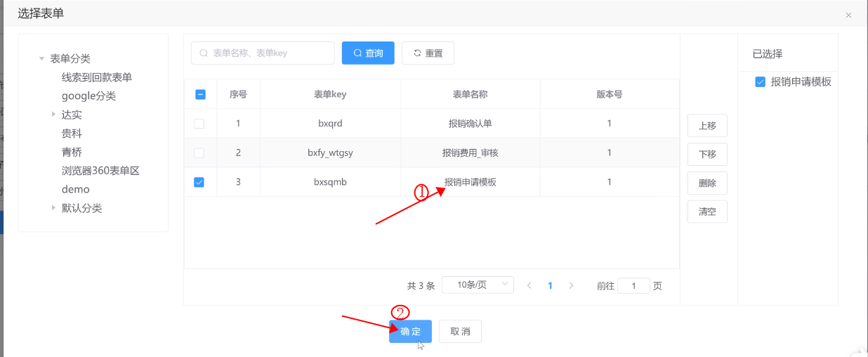Click the 序号 column header
Screen dimensions: 868x357
click(x=238, y=94)
